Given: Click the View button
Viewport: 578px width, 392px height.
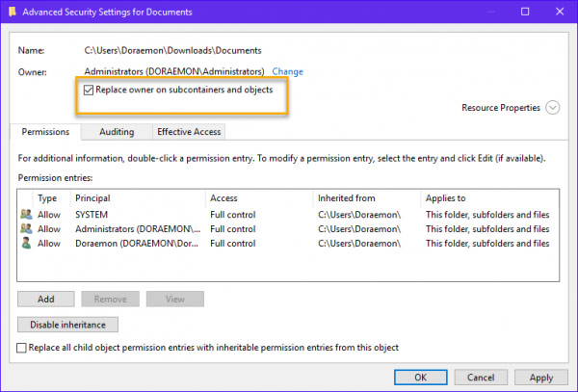Looking at the screenshot, I should [x=174, y=299].
